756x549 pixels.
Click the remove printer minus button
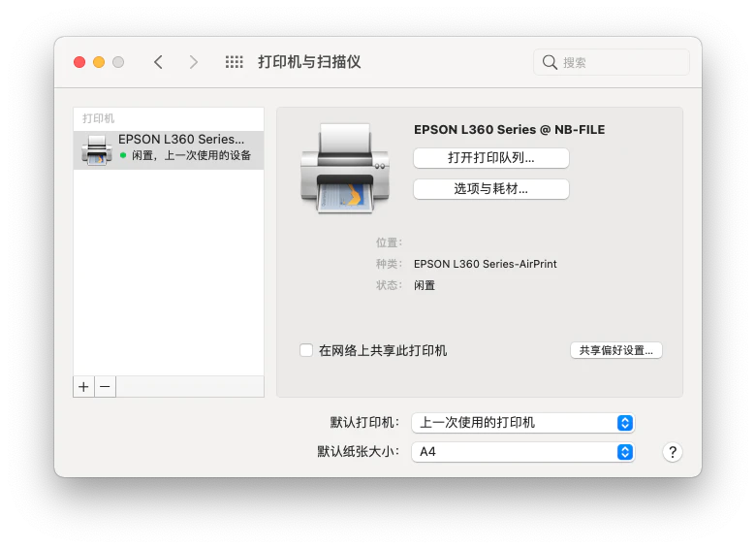106,386
